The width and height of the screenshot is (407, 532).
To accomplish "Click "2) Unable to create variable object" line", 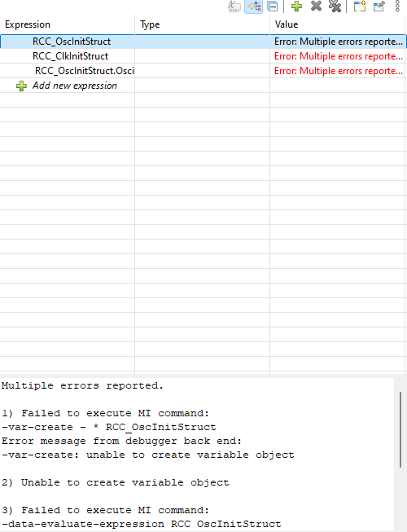I will [116, 482].
